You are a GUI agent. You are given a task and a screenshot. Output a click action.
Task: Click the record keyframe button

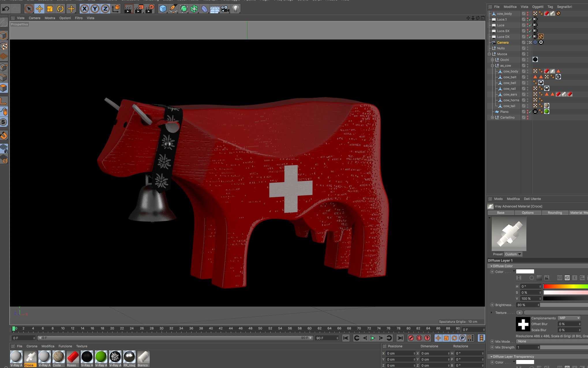pyautogui.click(x=411, y=338)
